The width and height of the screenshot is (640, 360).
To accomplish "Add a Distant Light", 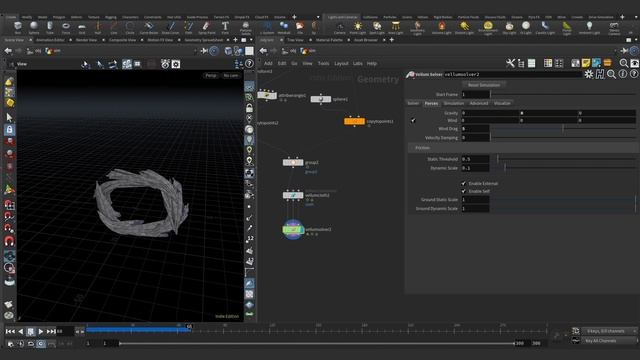I will click(x=464, y=28).
